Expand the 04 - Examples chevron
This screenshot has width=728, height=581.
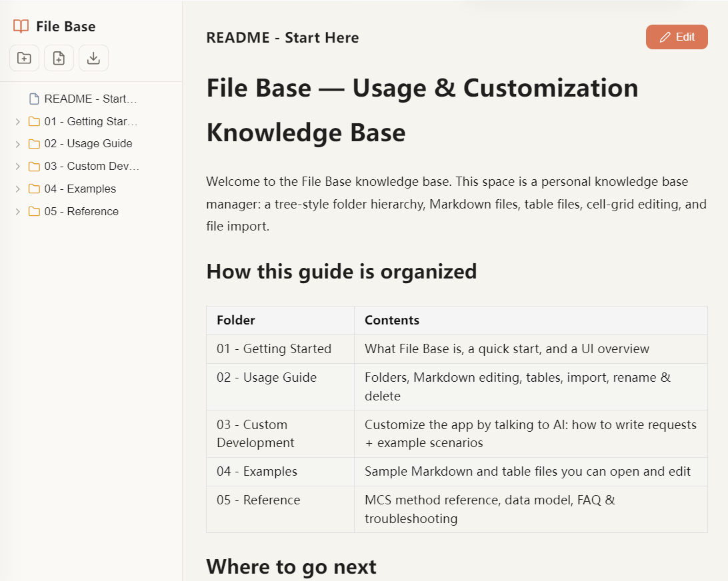17,189
